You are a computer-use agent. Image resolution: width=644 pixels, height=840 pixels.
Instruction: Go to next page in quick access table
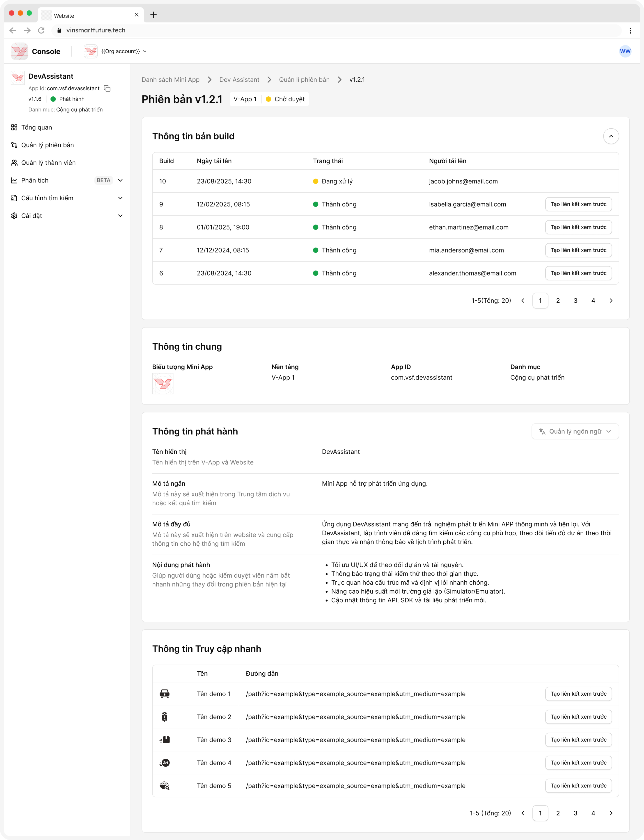(x=611, y=813)
